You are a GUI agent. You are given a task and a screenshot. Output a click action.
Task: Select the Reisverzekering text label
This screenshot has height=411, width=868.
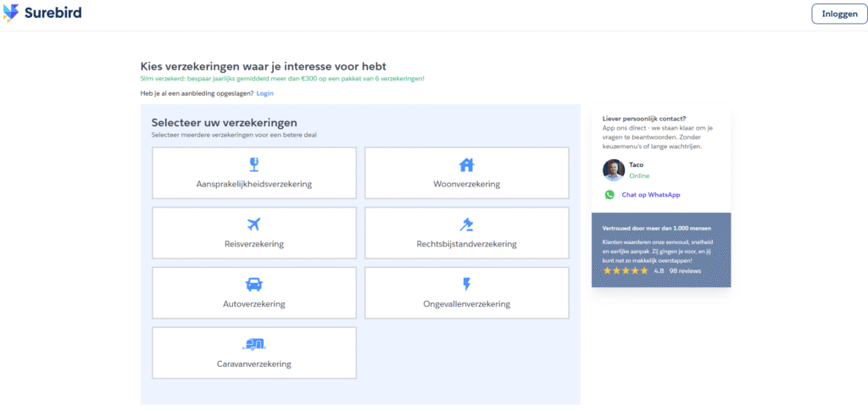point(253,244)
